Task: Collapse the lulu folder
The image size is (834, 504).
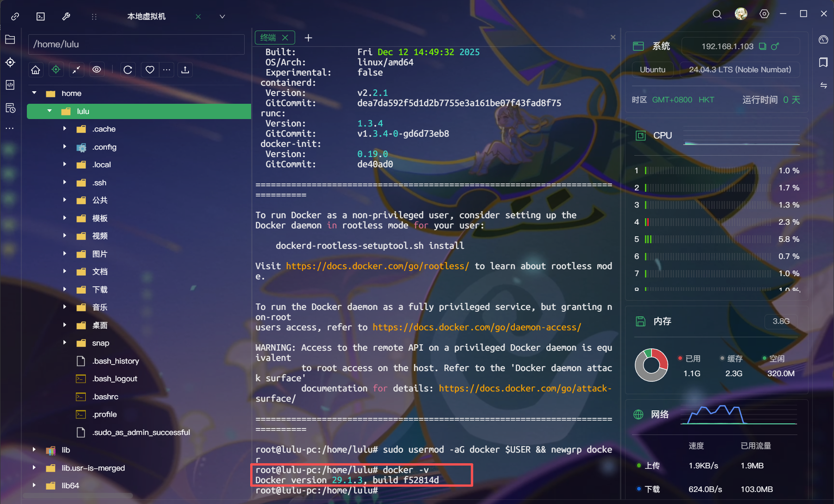Action: click(x=50, y=111)
